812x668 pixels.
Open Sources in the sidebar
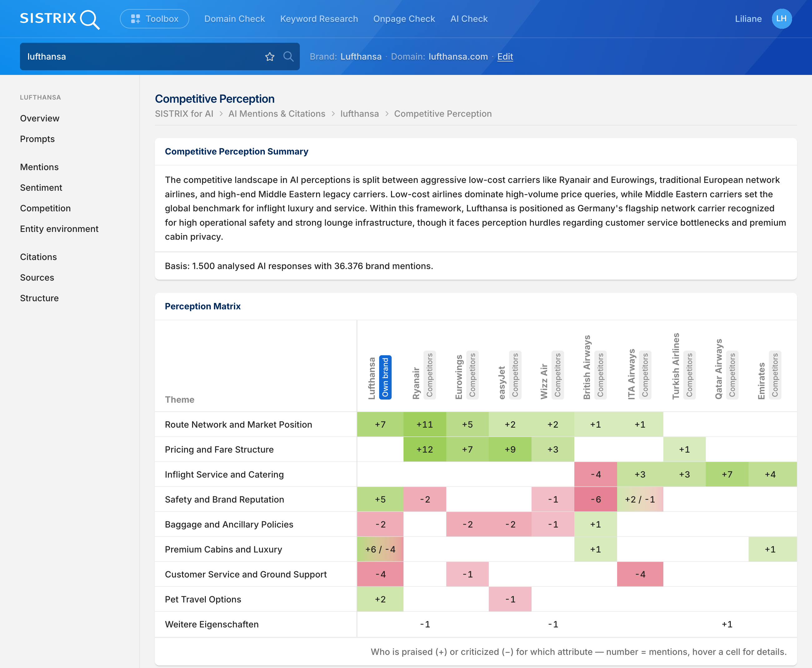[37, 278]
